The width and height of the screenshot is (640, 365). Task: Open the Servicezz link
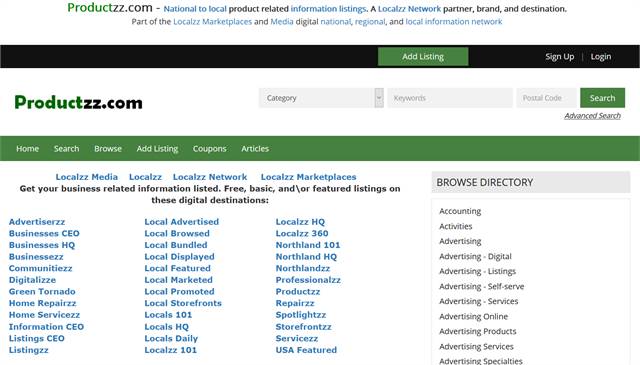pos(297,338)
